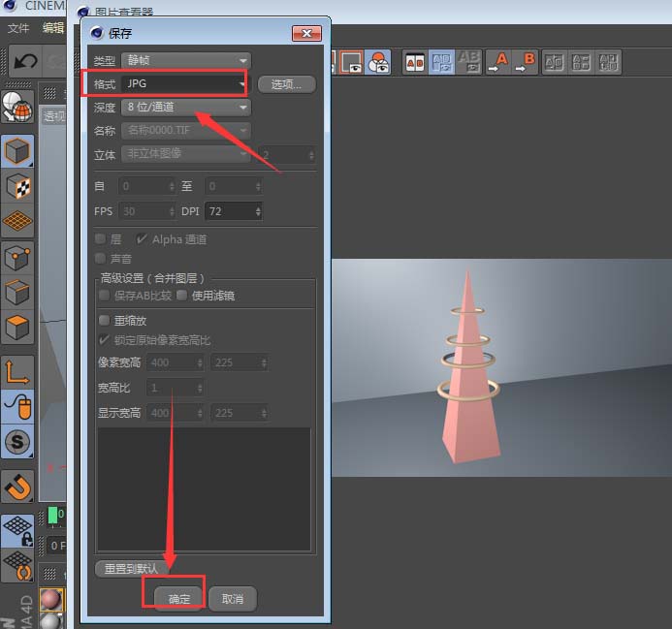Image resolution: width=672 pixels, height=629 pixels.
Task: Open the 类型 dropdown showing 静帧
Action: [186, 60]
